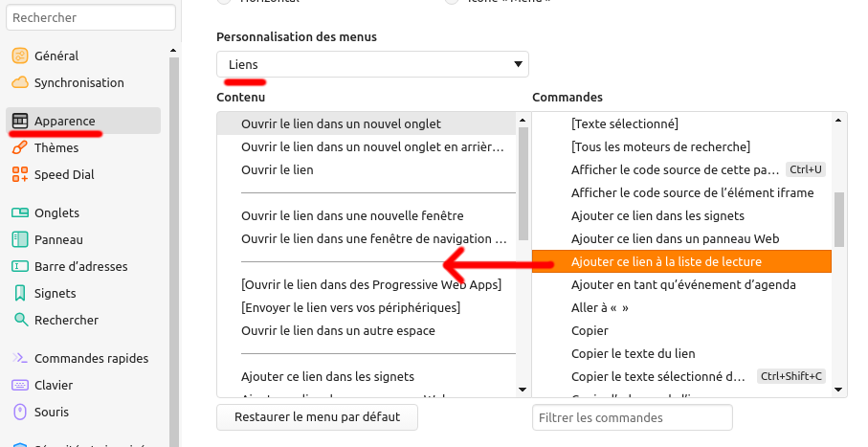Click 'Restaurer le menu par défaut' button

[317, 417]
